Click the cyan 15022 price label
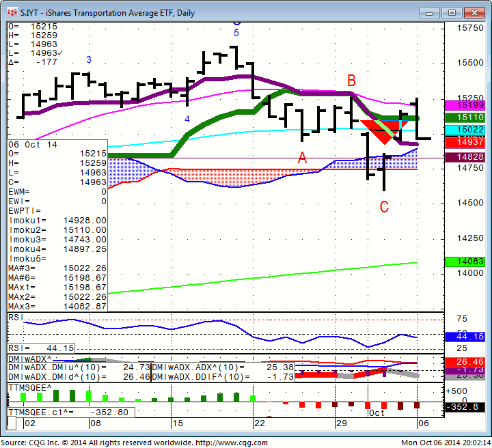The width and height of the screenshot is (492, 448). (465, 130)
